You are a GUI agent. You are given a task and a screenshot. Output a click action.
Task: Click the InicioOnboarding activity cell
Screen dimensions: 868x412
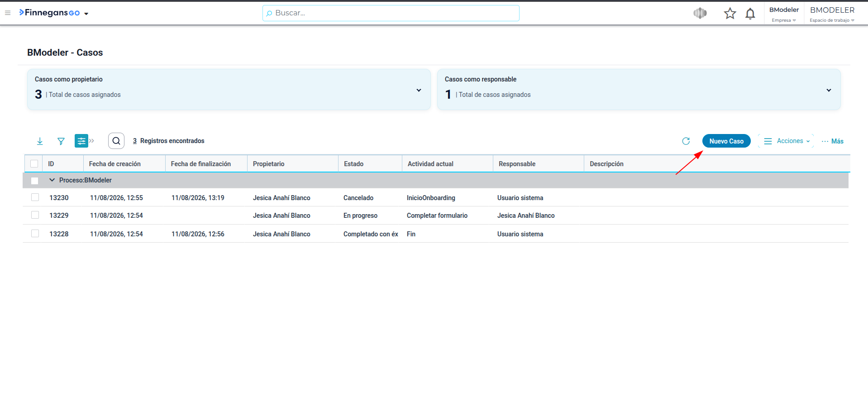(x=431, y=198)
